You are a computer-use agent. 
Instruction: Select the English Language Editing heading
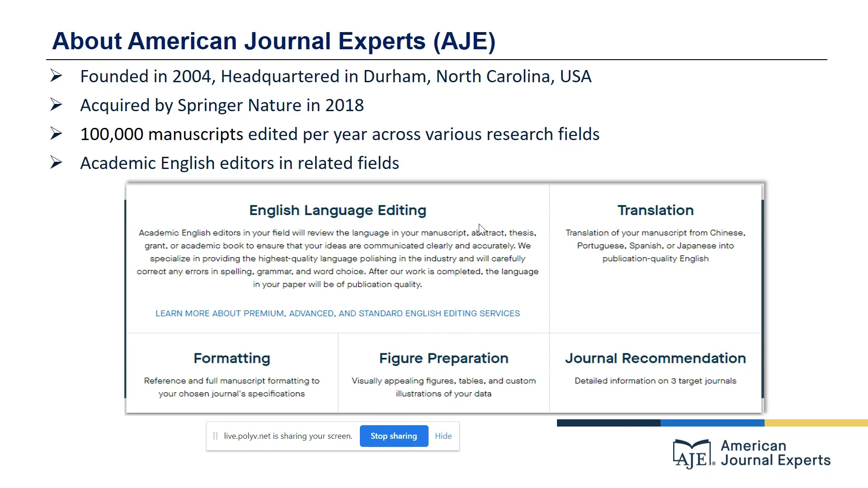point(338,210)
